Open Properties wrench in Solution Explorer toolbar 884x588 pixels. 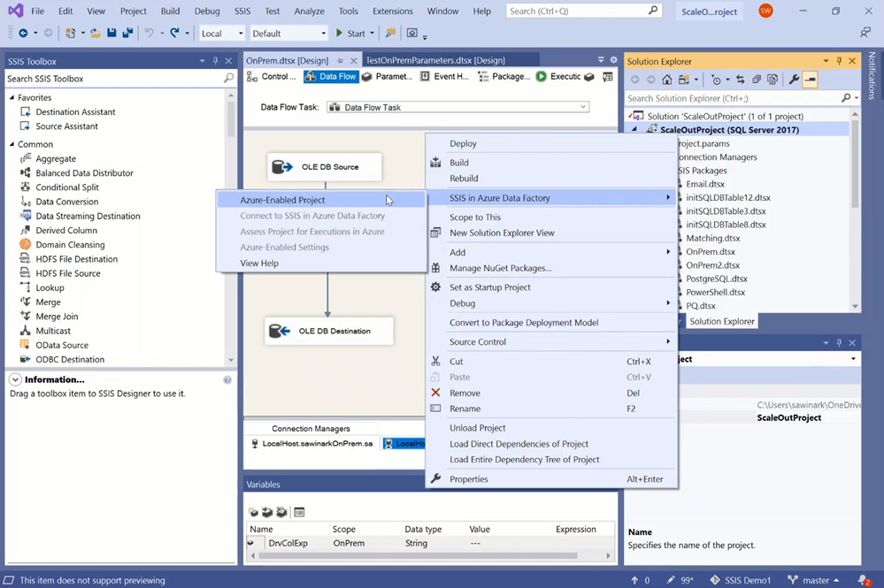pyautogui.click(x=794, y=80)
